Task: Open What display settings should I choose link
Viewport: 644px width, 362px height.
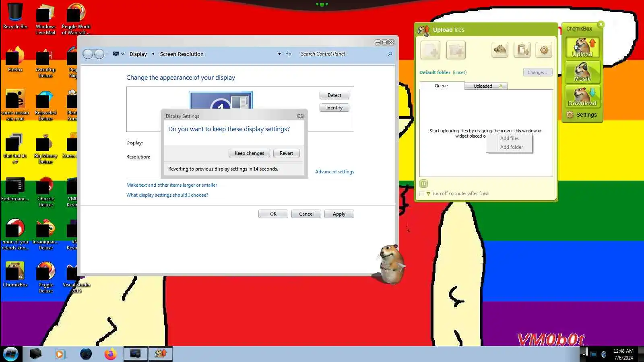Action: [x=167, y=195]
